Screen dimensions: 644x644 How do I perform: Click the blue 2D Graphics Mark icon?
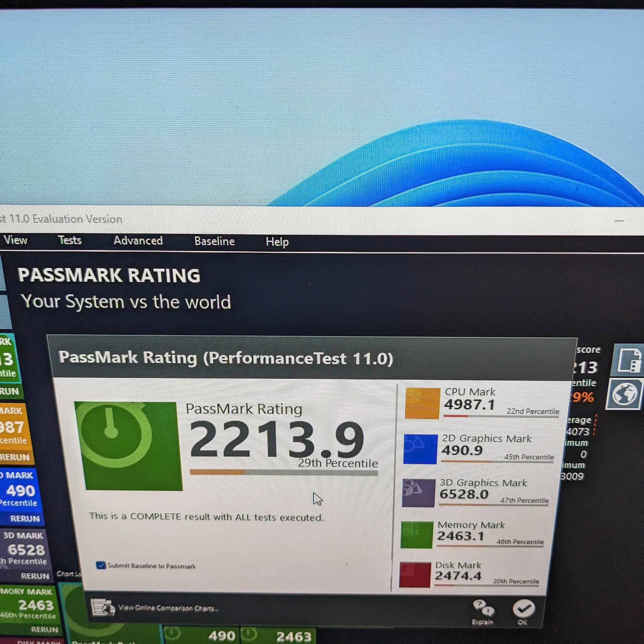[420, 449]
